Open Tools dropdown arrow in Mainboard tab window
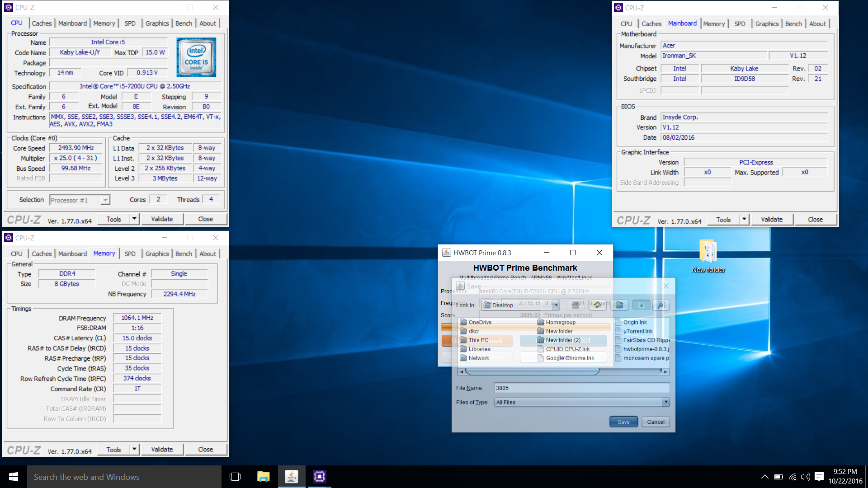This screenshot has width=868, height=488. tap(744, 220)
